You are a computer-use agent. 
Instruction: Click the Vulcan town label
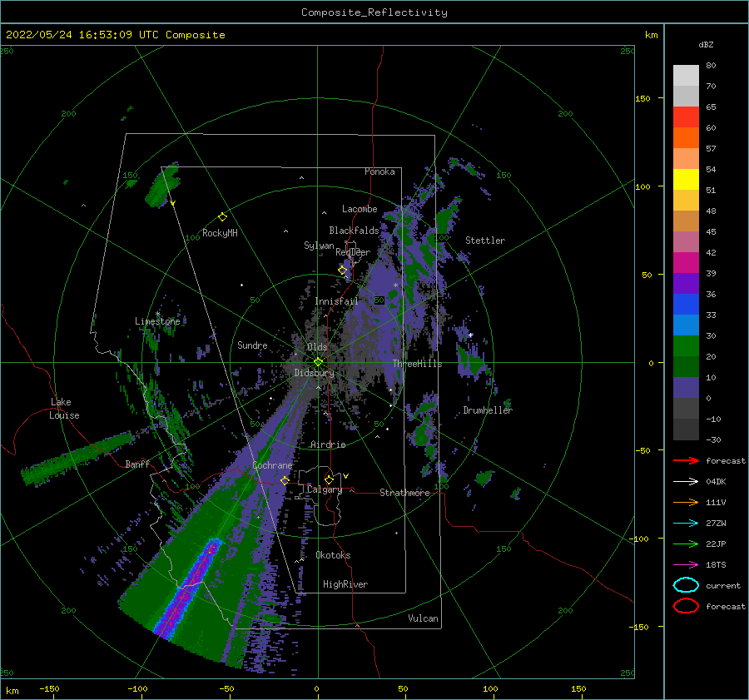pos(423,618)
